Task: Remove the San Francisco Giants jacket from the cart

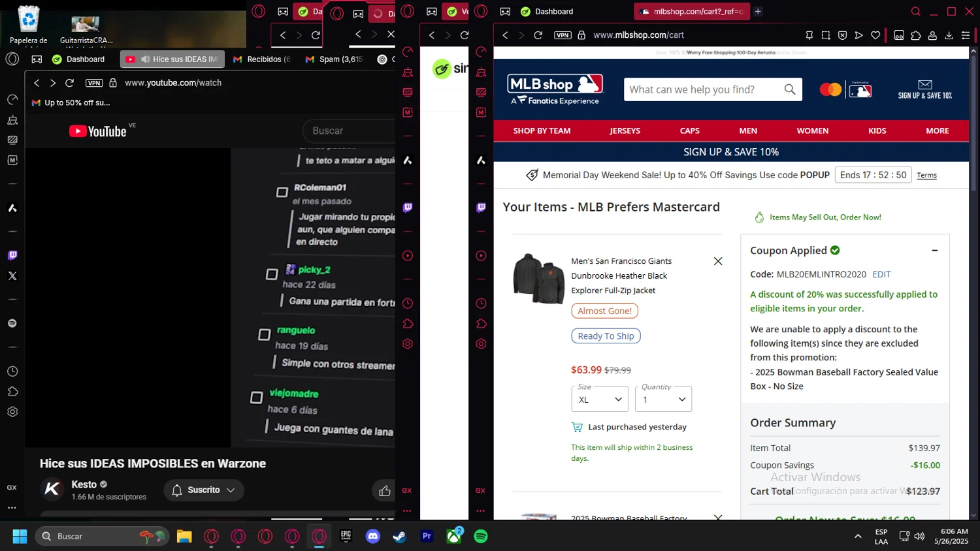Action: point(718,261)
